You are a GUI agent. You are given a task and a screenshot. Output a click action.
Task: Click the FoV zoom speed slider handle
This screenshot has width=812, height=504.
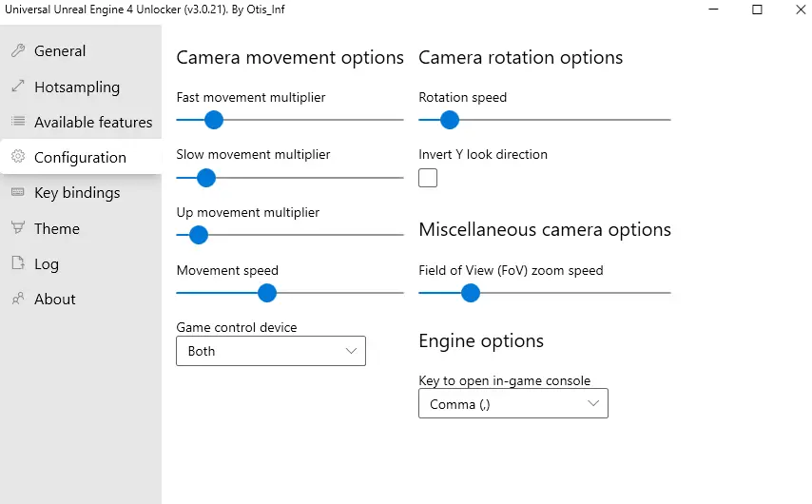471,293
